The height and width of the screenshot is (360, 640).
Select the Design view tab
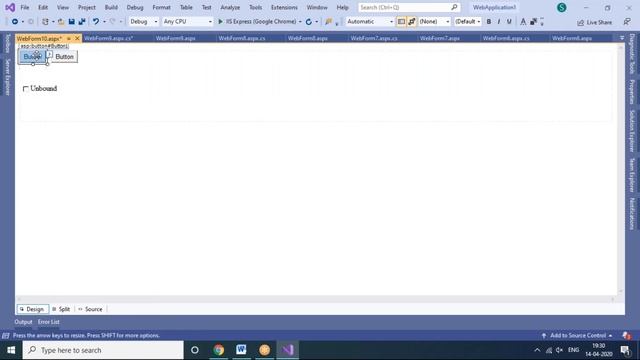[x=32, y=309]
